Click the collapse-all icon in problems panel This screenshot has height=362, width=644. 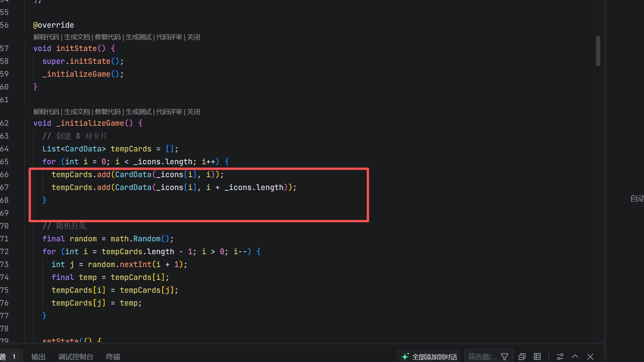(522, 357)
